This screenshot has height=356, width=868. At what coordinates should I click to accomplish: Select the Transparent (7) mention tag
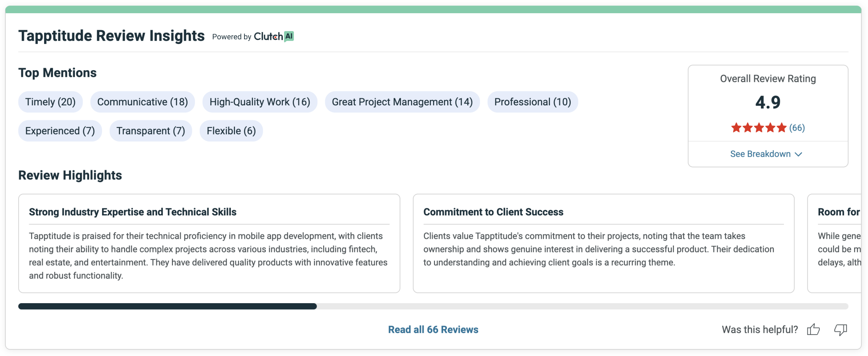click(x=151, y=131)
